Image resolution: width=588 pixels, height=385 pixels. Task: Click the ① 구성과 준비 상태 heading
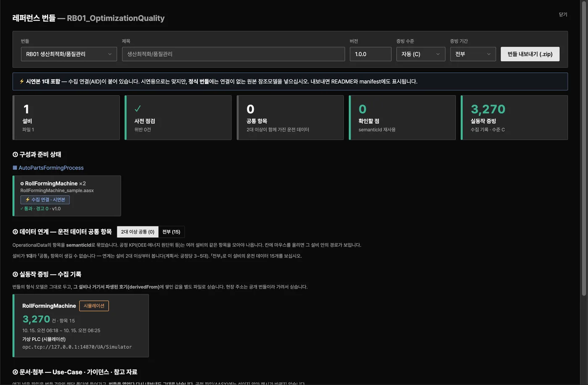[x=37, y=155]
